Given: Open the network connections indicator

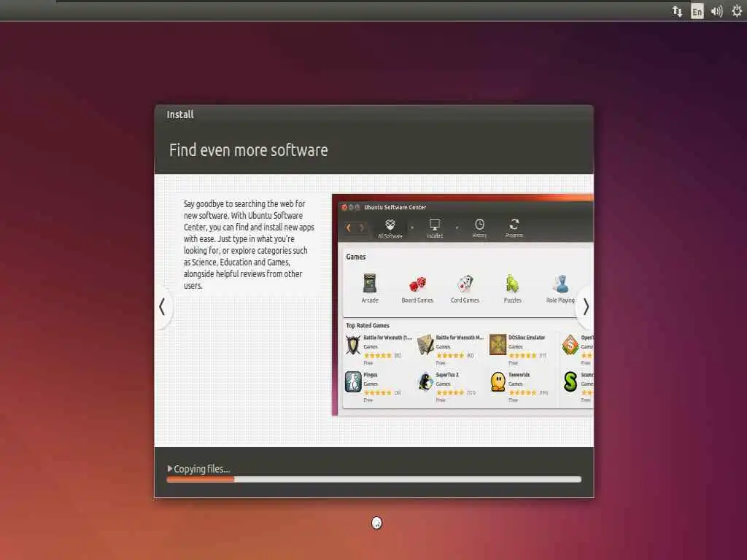Looking at the screenshot, I should (x=677, y=11).
